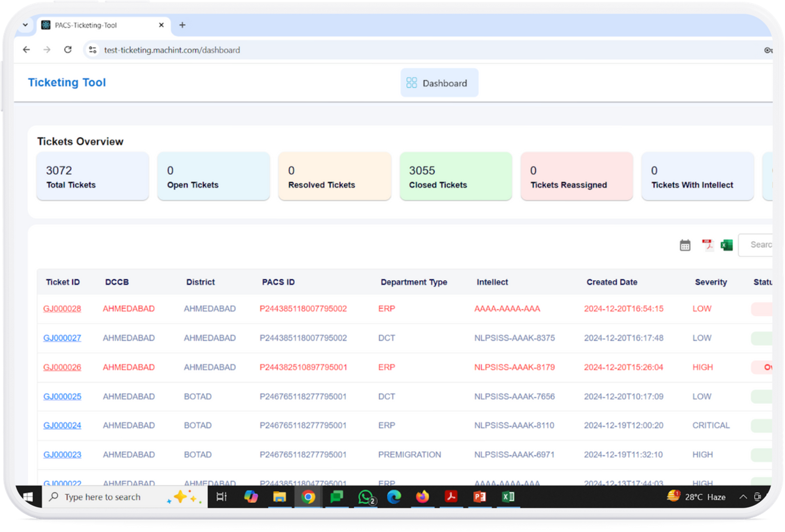785x532 pixels.
Task: Open Microsoft Edge from the taskbar
Action: (x=394, y=496)
